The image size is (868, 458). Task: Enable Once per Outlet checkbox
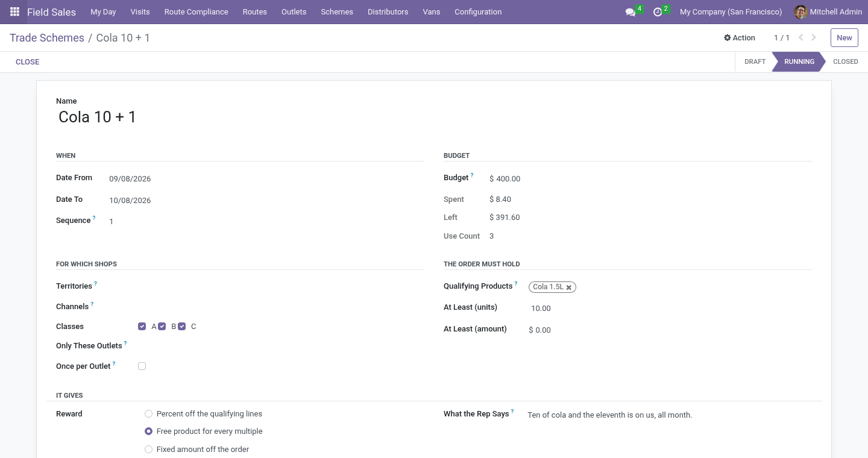pos(142,366)
